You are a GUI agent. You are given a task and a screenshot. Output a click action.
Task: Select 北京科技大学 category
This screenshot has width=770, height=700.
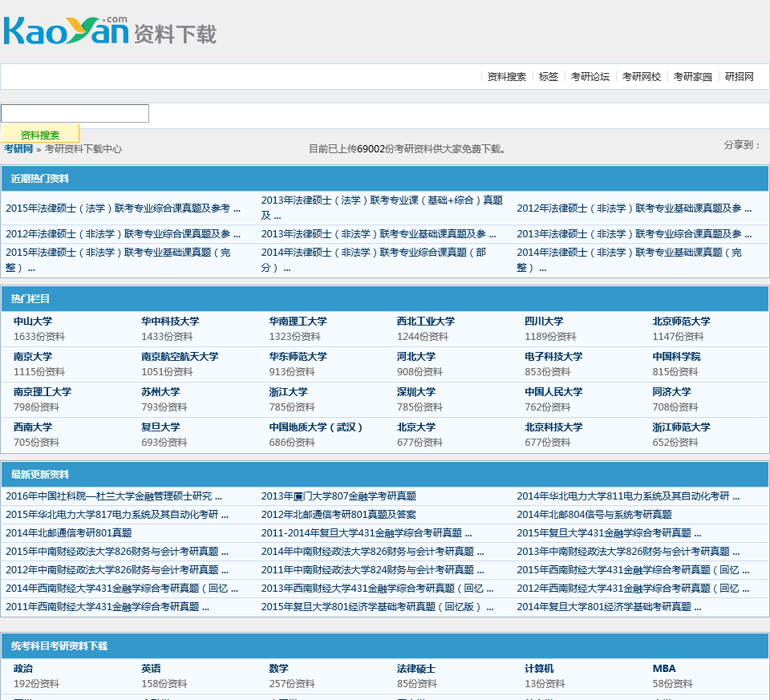[553, 427]
